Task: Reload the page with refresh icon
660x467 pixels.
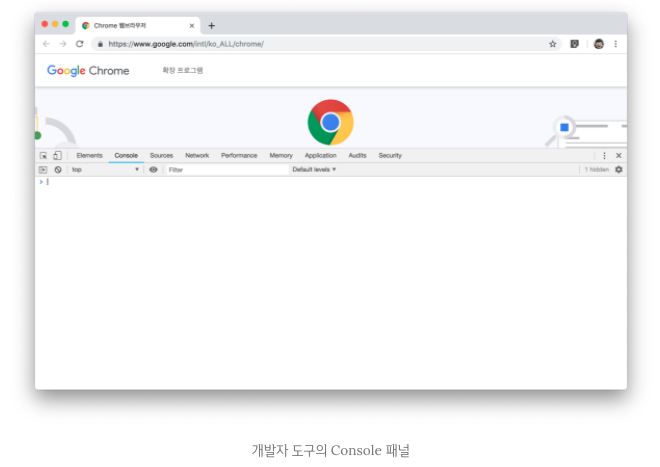Action: click(80, 44)
